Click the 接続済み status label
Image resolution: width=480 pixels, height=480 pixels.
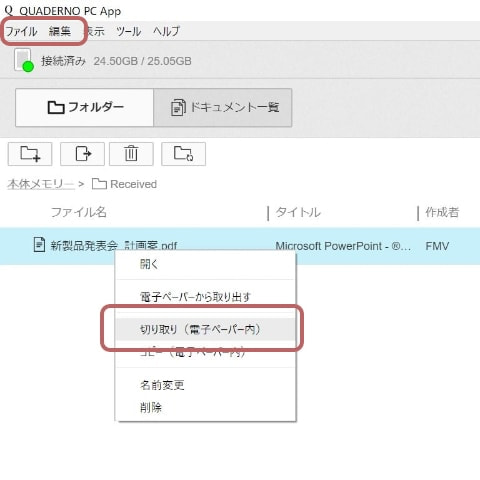pos(63,61)
